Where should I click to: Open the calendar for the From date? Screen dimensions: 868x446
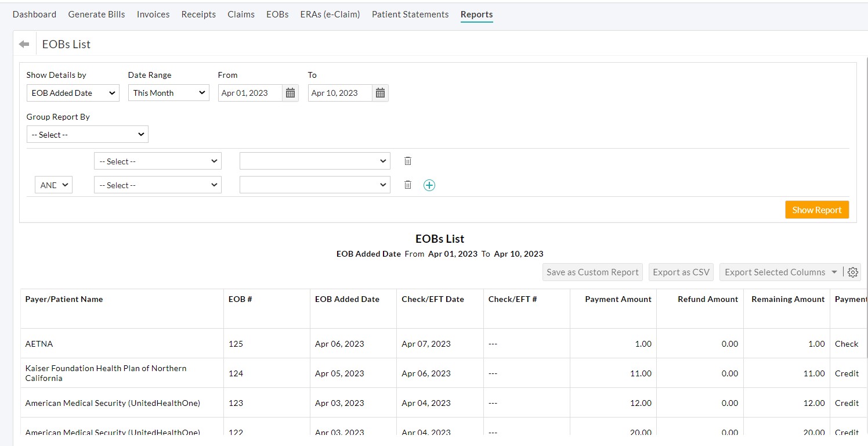[x=290, y=92]
